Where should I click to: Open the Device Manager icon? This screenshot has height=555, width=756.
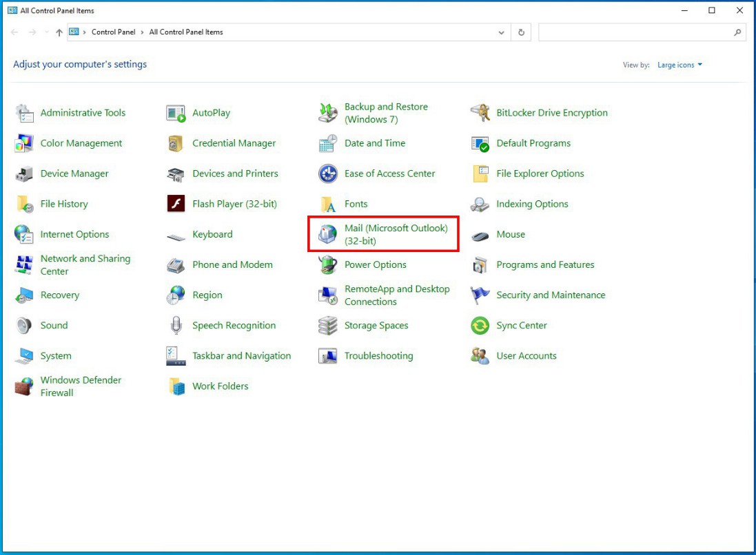coord(24,174)
